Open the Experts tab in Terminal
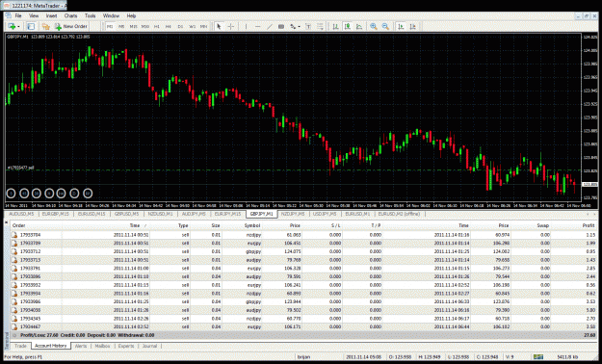Screen dimensions: 602x364 click(126, 346)
